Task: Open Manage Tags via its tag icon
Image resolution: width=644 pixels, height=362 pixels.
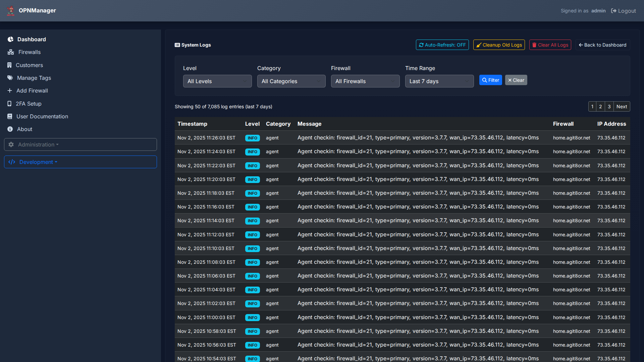Action: coord(10,78)
